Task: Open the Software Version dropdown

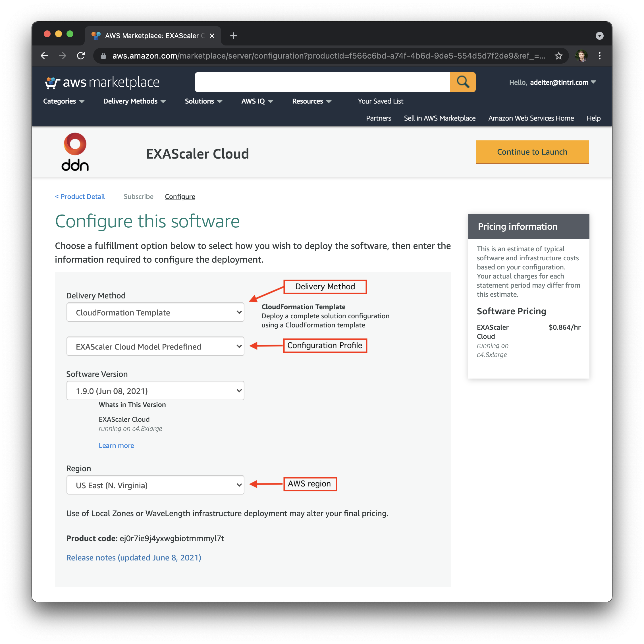Action: [x=155, y=391]
